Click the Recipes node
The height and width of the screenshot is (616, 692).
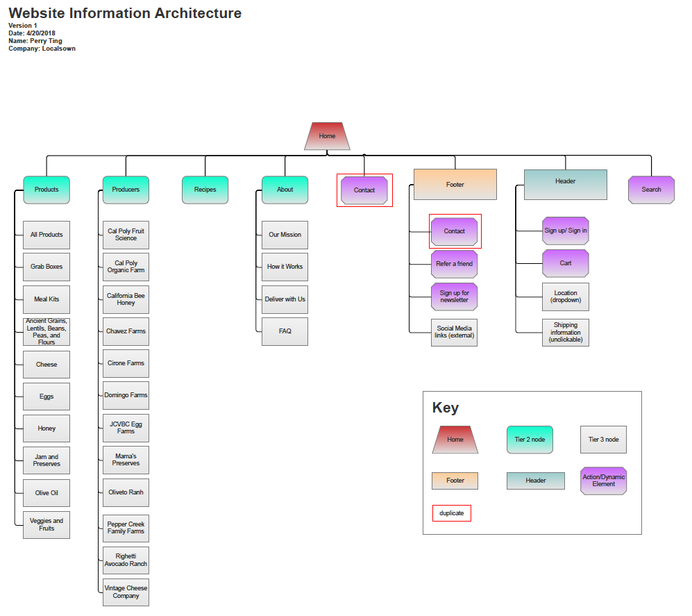coord(205,190)
